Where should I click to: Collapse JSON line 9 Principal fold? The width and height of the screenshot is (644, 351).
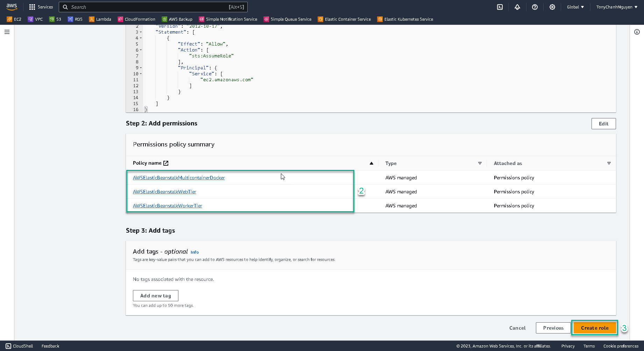coord(141,68)
